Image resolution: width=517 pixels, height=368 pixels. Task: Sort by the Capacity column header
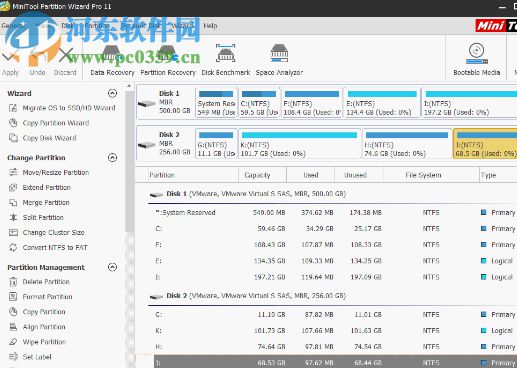263,175
